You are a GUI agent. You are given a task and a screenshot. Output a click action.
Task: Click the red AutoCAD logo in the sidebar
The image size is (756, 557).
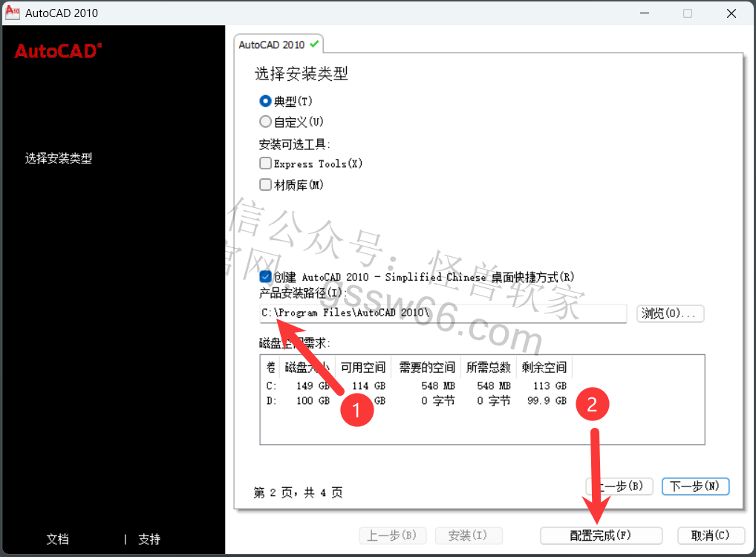point(58,51)
